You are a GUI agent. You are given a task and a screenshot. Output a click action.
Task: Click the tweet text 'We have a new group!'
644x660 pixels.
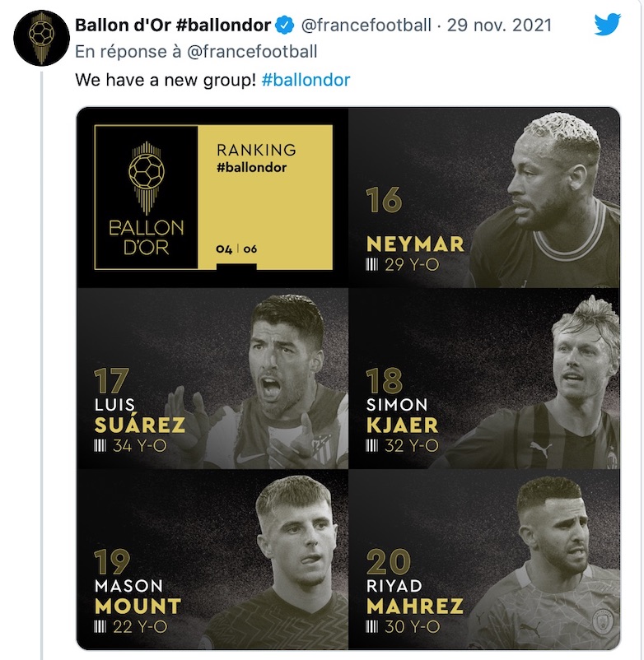166,80
